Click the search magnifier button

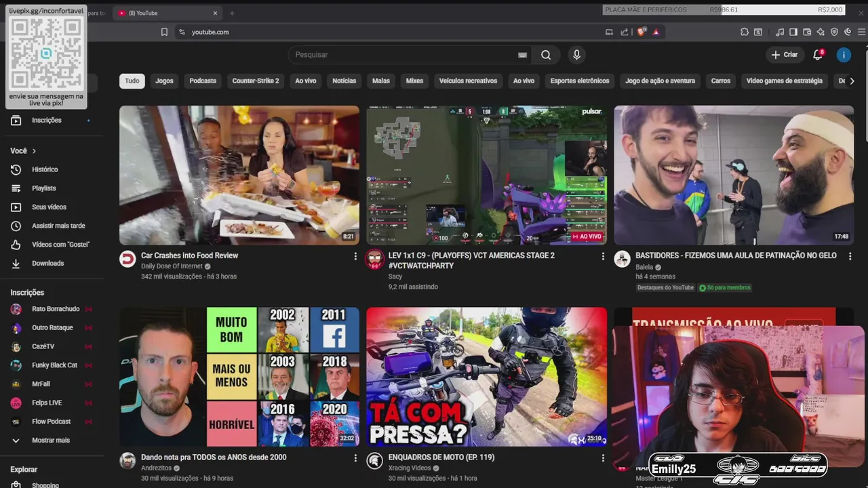tap(546, 55)
